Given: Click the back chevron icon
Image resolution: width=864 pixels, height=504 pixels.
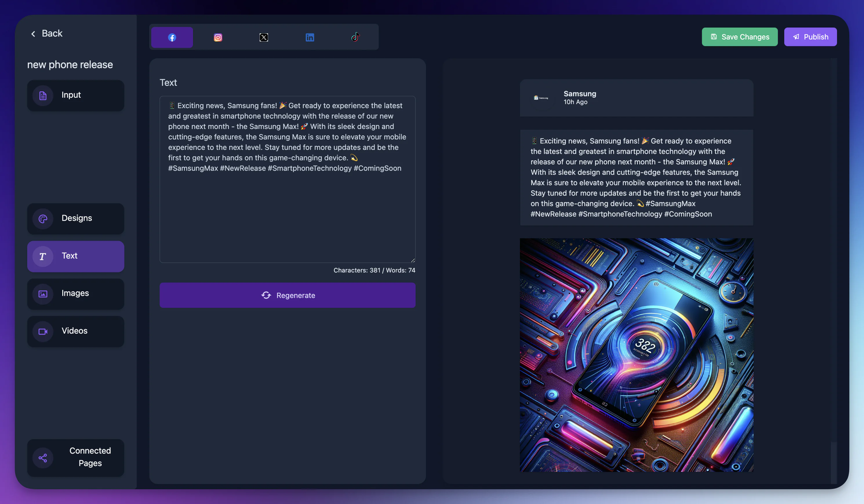Looking at the screenshot, I should click(x=33, y=34).
